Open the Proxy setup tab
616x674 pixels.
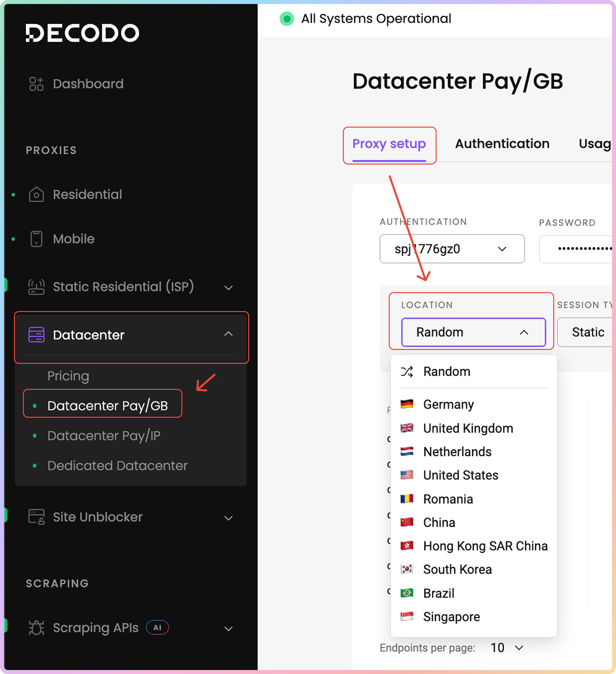point(389,144)
